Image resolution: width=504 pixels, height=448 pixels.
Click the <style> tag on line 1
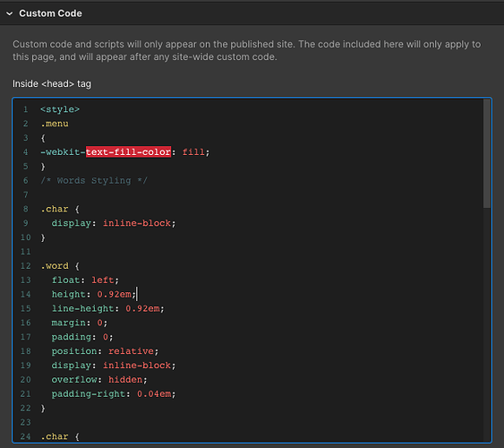click(60, 109)
